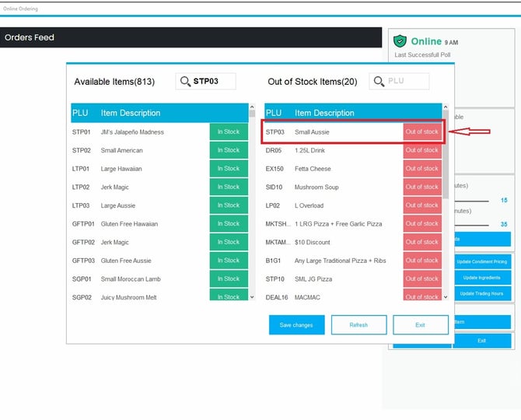
Task: Toggle In Stock for Gluten Free Aussie
Action: click(229, 261)
